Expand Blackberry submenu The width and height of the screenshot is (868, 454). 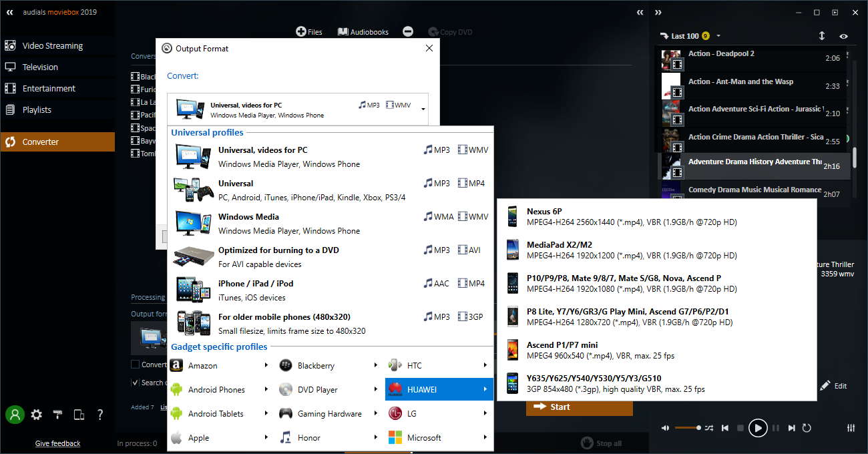click(331, 366)
